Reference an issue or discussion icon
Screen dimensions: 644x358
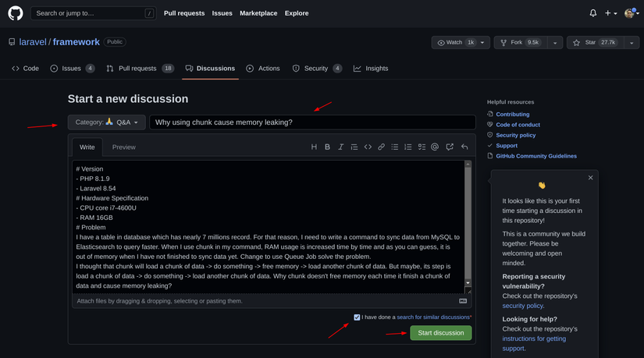click(450, 147)
